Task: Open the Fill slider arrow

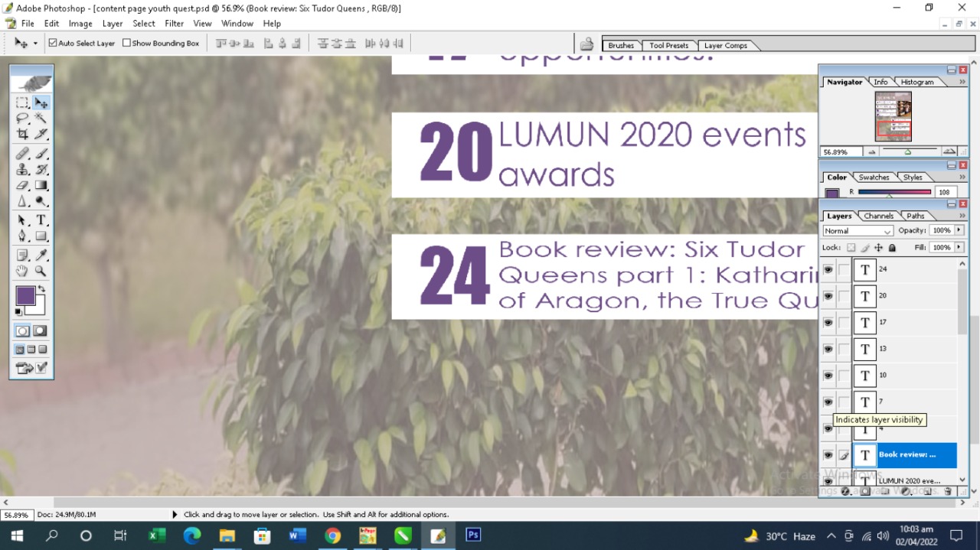Action: [959, 248]
